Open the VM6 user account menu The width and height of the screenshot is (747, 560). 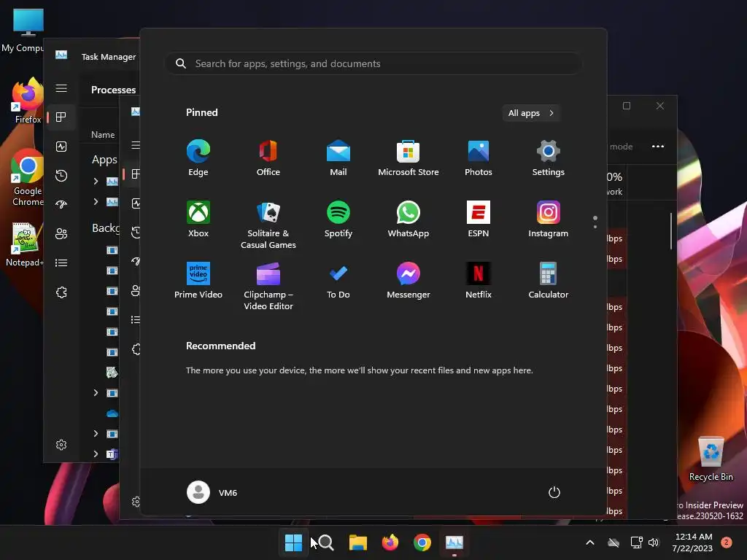point(212,492)
